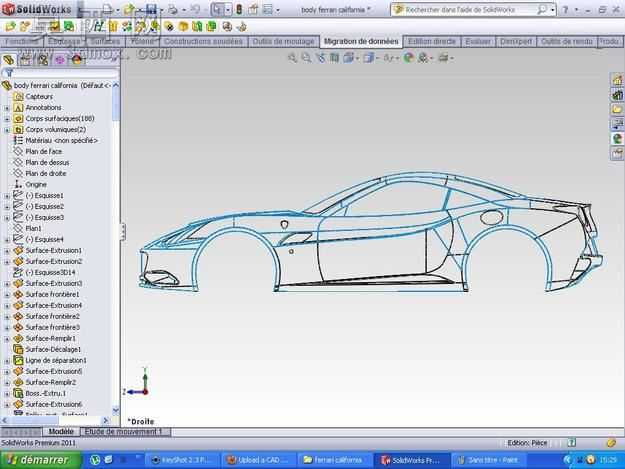Open the dropdown arrow beside Save icon
625x469 pixels.
[x=161, y=10]
